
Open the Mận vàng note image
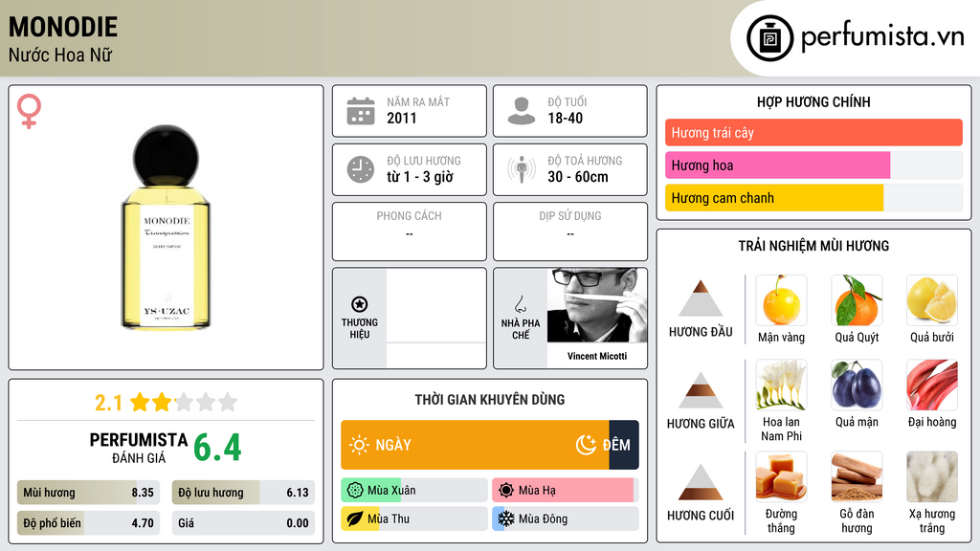pyautogui.click(x=781, y=300)
